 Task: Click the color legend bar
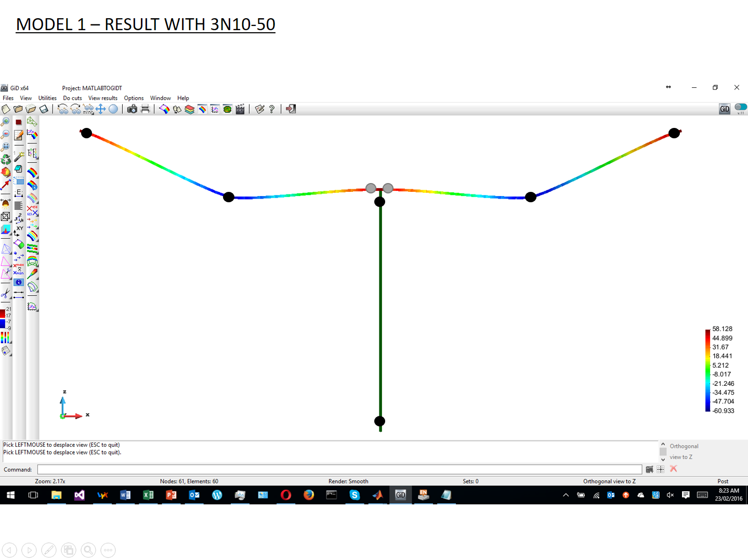(x=707, y=370)
